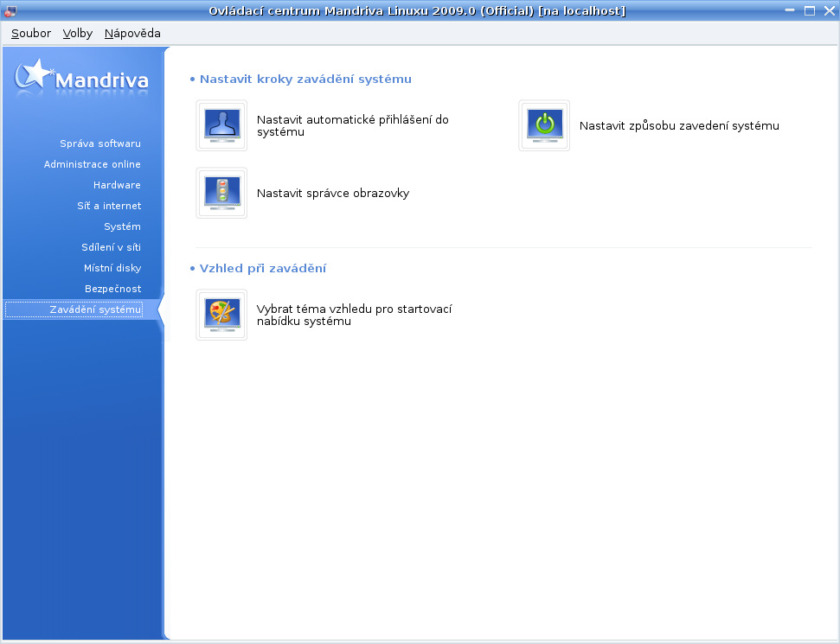The width and height of the screenshot is (840, 644).
Task: Open Sdílení v síti section
Action: pyautogui.click(x=111, y=247)
